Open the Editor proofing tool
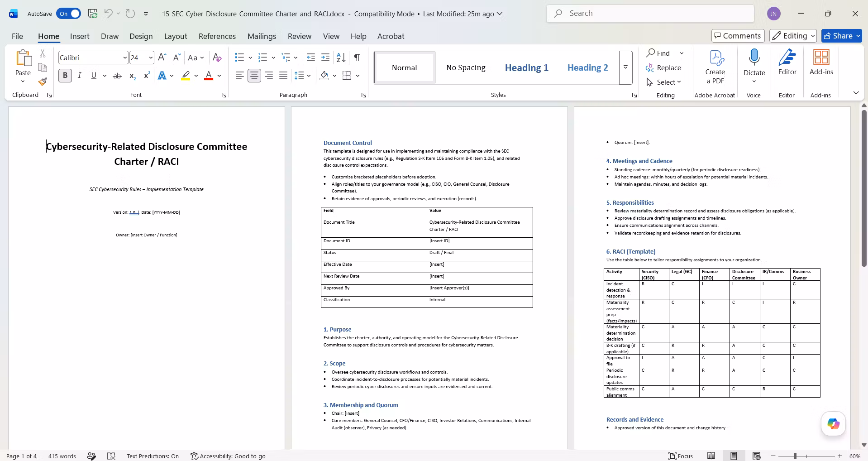The image size is (868, 461). coord(787,62)
